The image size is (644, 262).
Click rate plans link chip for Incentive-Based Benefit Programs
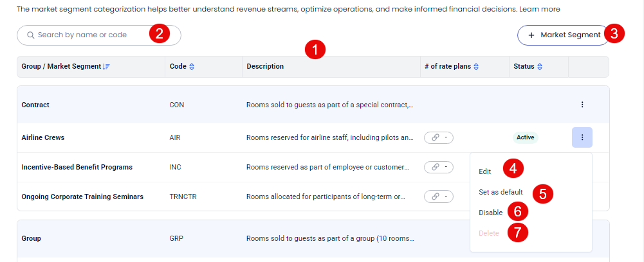(439, 167)
